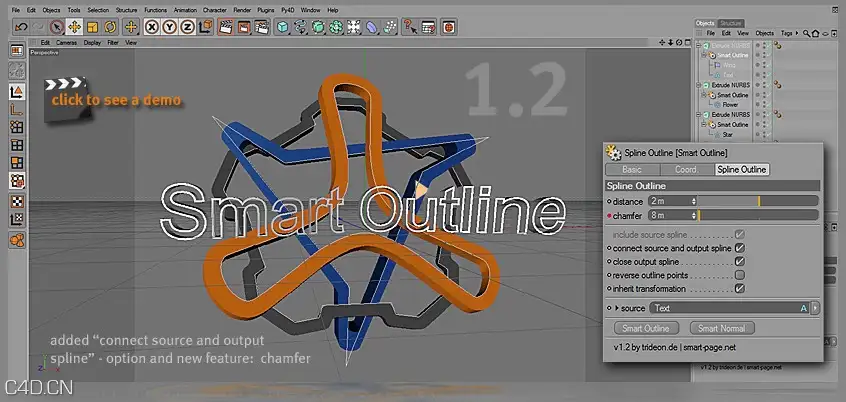The image size is (846, 402).
Task: Open the green modeling objects icon
Action: coord(336,26)
